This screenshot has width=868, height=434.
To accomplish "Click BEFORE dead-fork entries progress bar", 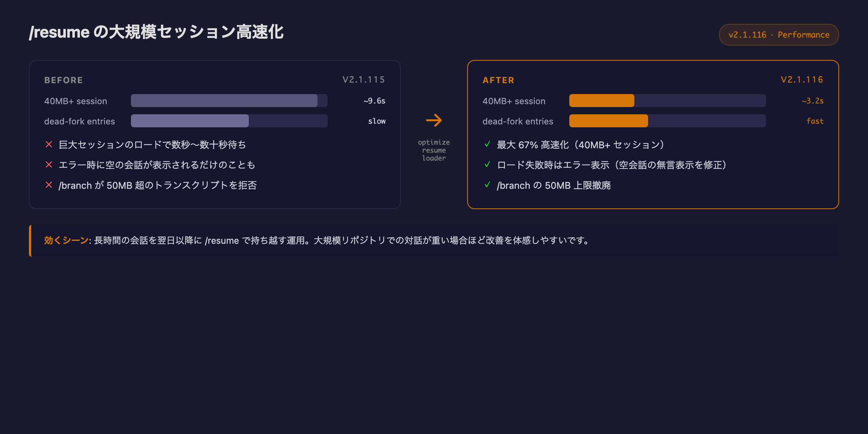I will [x=229, y=121].
